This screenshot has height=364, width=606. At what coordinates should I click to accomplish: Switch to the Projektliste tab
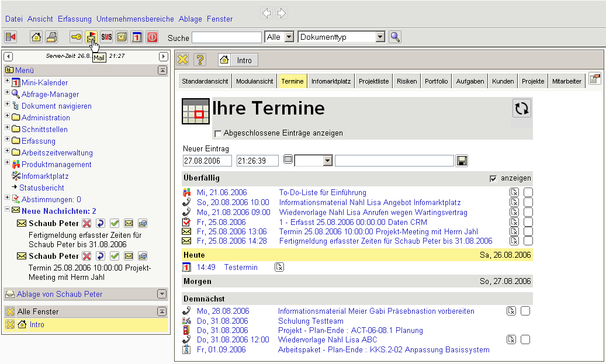click(373, 81)
